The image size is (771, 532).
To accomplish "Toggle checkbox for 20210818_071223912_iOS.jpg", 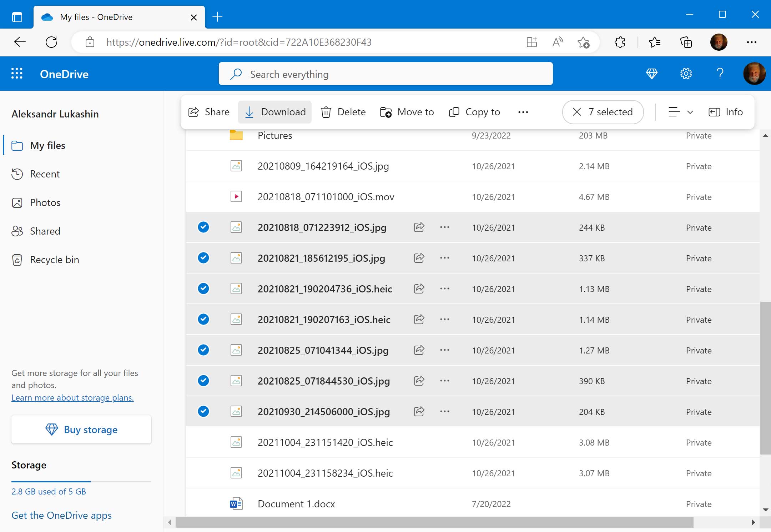I will tap(204, 228).
